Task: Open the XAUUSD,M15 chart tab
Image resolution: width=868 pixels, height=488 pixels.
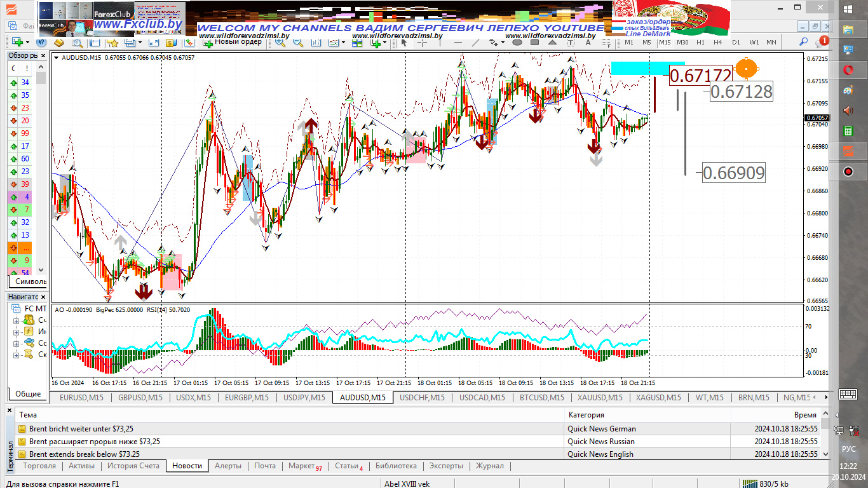Action: click(600, 398)
